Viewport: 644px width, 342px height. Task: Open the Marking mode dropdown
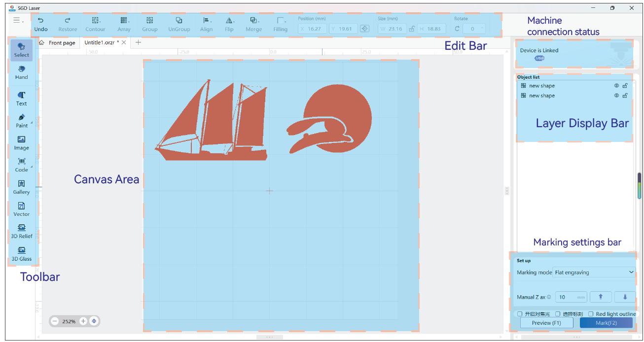point(594,272)
